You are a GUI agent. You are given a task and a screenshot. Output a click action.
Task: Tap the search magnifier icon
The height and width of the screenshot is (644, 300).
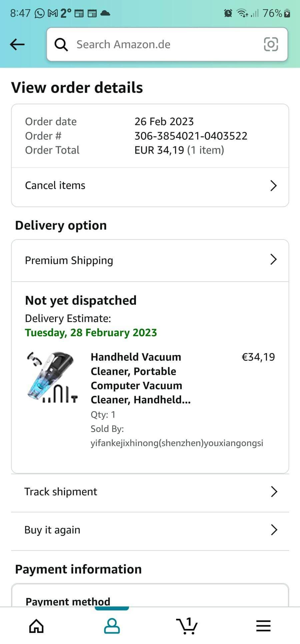click(61, 44)
